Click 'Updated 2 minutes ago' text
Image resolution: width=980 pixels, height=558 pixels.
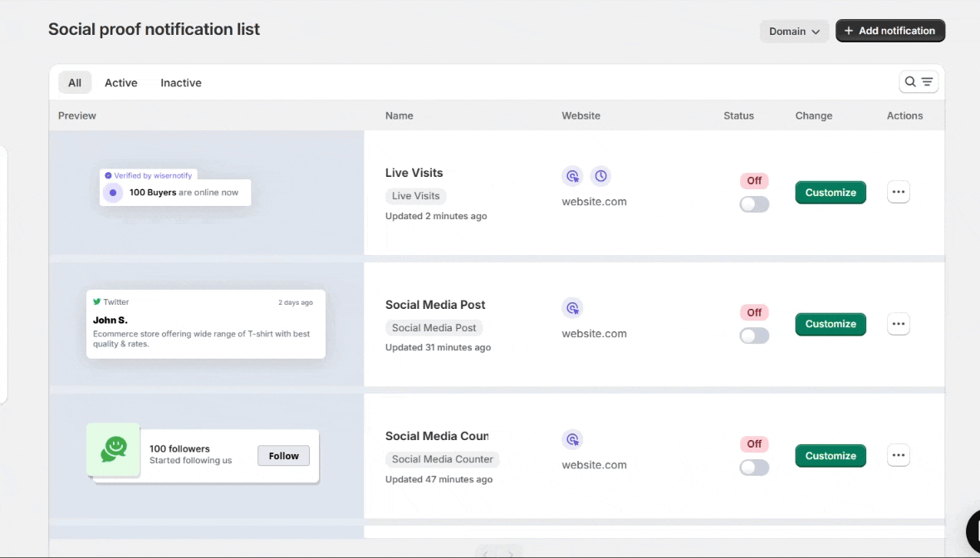click(x=436, y=216)
